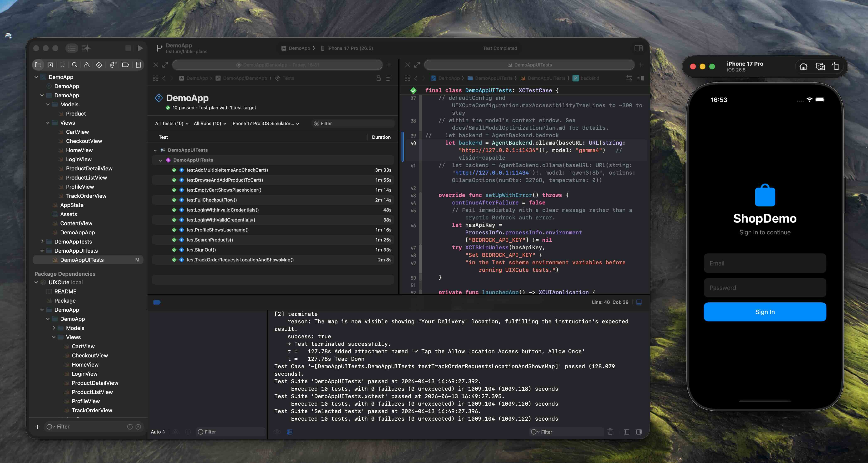Toggle the breakpoints activation blue tag icon

(x=157, y=302)
